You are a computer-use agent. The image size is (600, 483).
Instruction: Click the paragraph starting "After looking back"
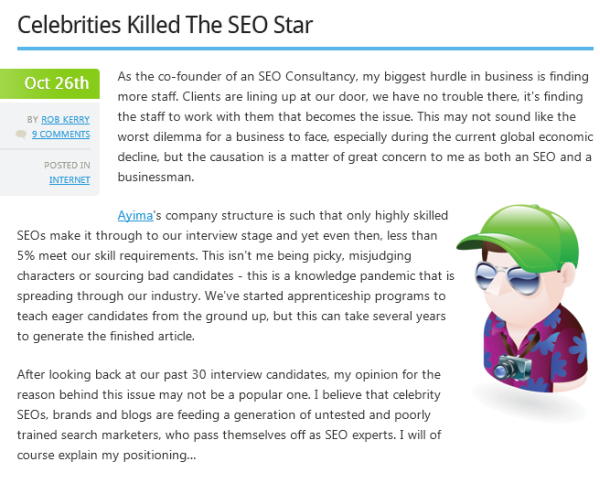[x=229, y=414]
